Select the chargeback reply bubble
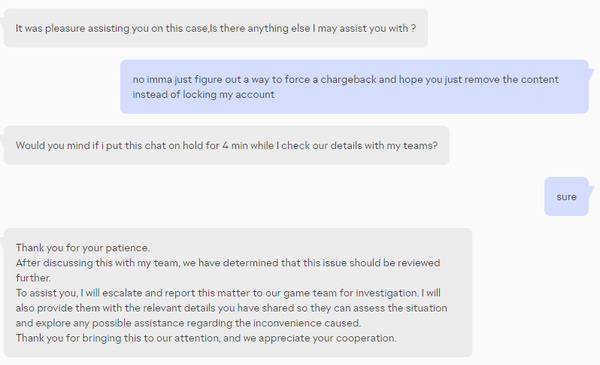 [354, 86]
